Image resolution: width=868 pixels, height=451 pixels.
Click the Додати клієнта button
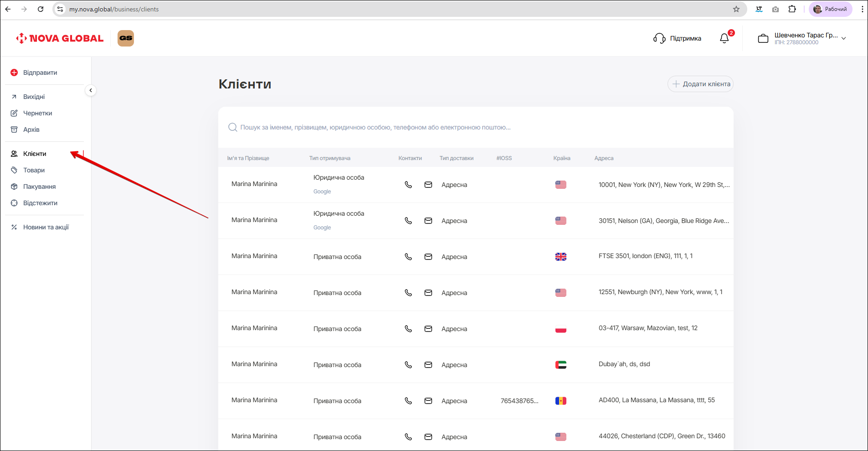tap(700, 84)
